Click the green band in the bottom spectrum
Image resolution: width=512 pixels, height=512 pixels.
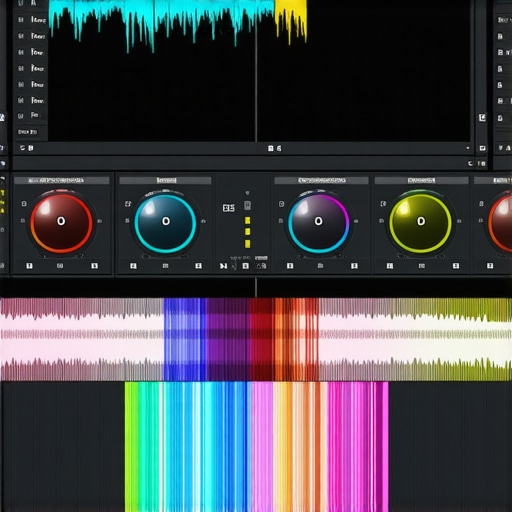[x=132, y=447]
